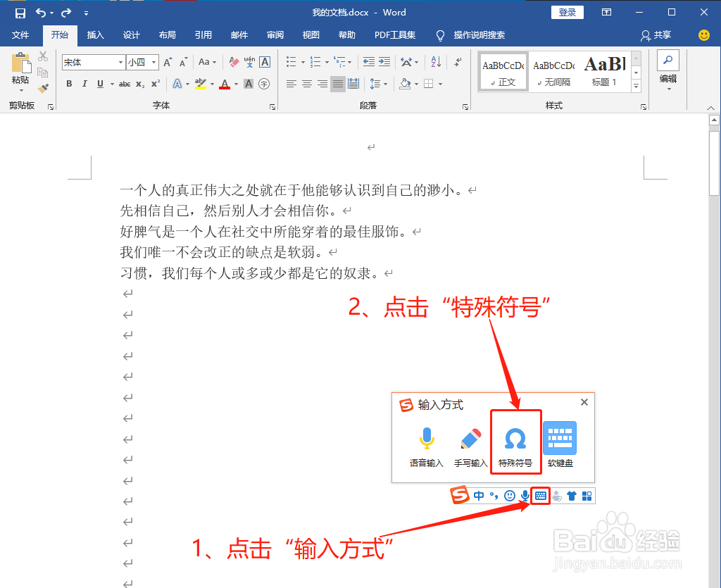Open the 段落 dialog launcher arrow
721x588 pixels.
click(465, 106)
